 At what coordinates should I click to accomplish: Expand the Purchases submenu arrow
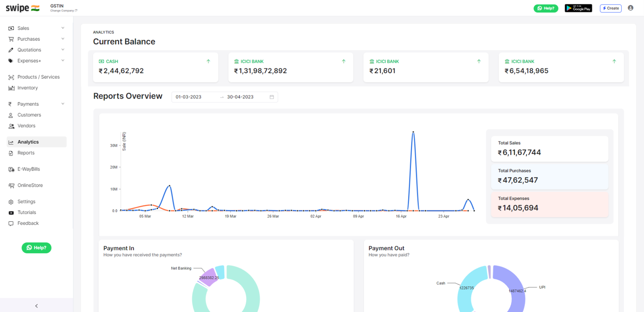coord(63,39)
